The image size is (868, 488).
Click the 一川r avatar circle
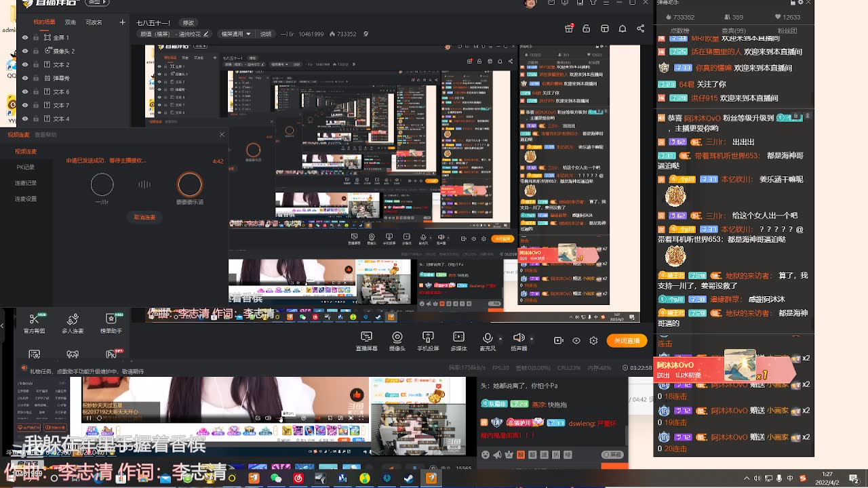click(102, 184)
